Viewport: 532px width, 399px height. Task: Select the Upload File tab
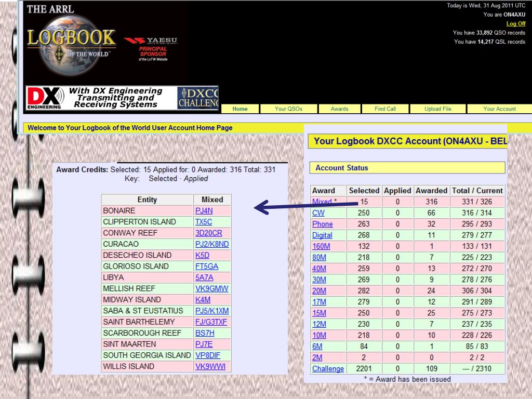[x=437, y=109]
